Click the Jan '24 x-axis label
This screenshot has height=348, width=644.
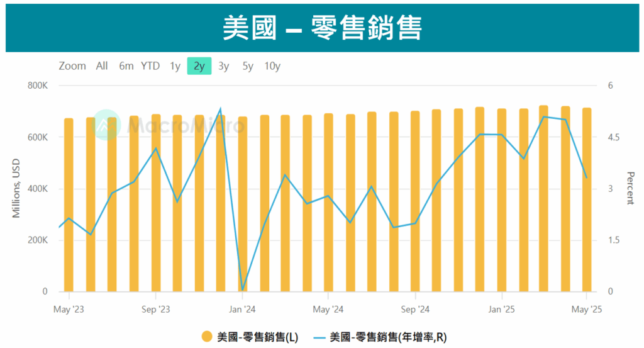(x=242, y=310)
